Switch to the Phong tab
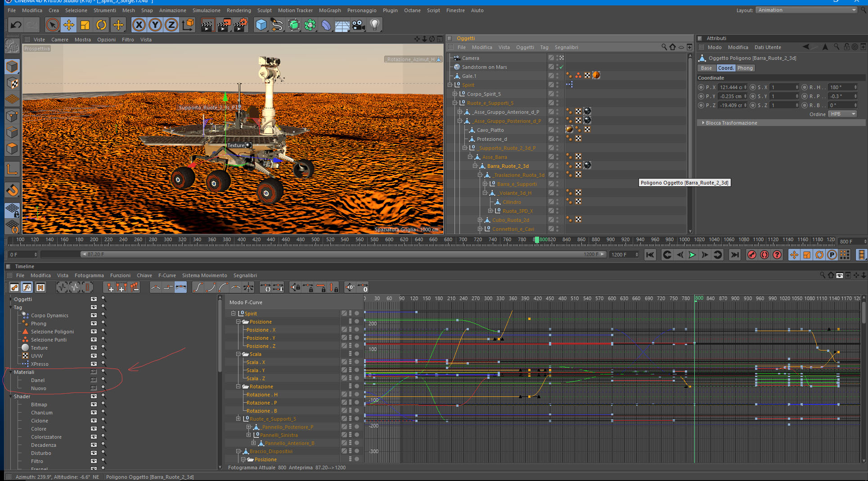Screen dimensions: 868x481 point(745,68)
